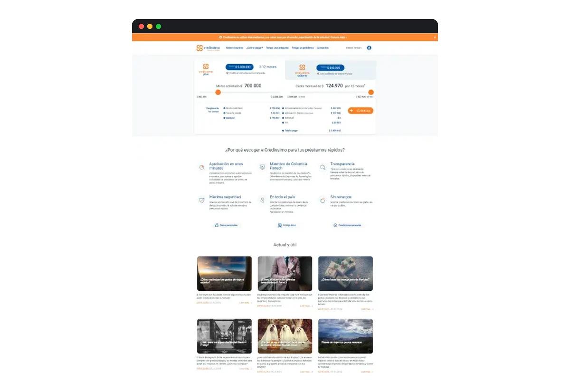
Task: Adjust the Monto solicitado slider handle
Action: [218, 92]
